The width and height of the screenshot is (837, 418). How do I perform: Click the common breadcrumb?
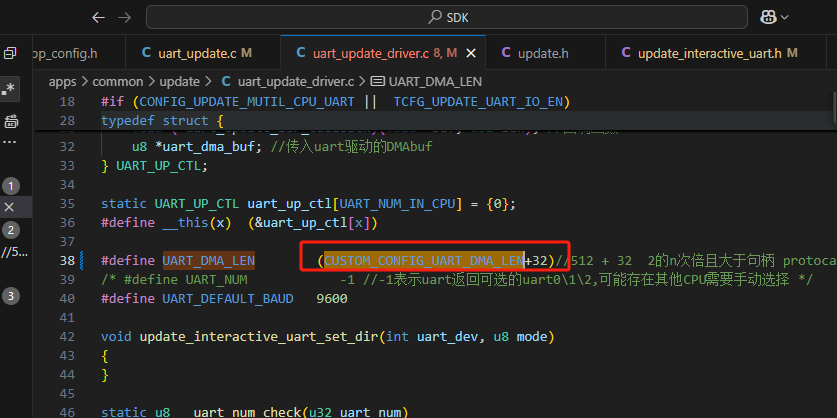click(117, 82)
